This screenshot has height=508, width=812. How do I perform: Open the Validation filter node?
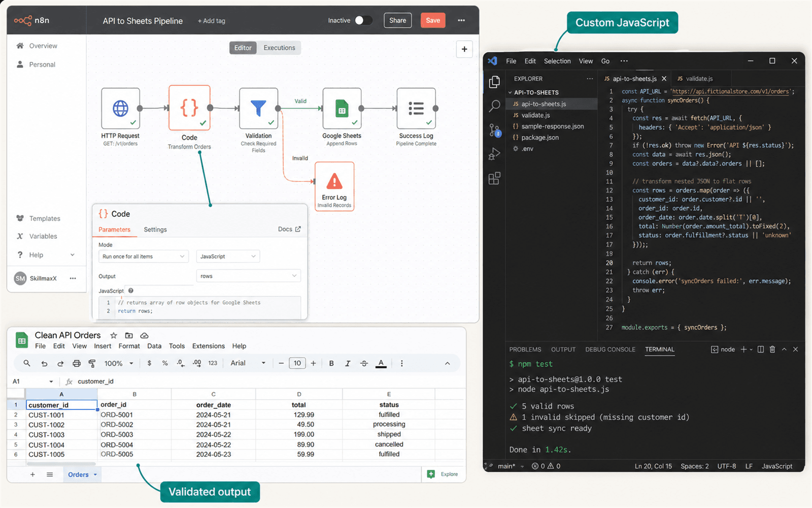click(258, 108)
